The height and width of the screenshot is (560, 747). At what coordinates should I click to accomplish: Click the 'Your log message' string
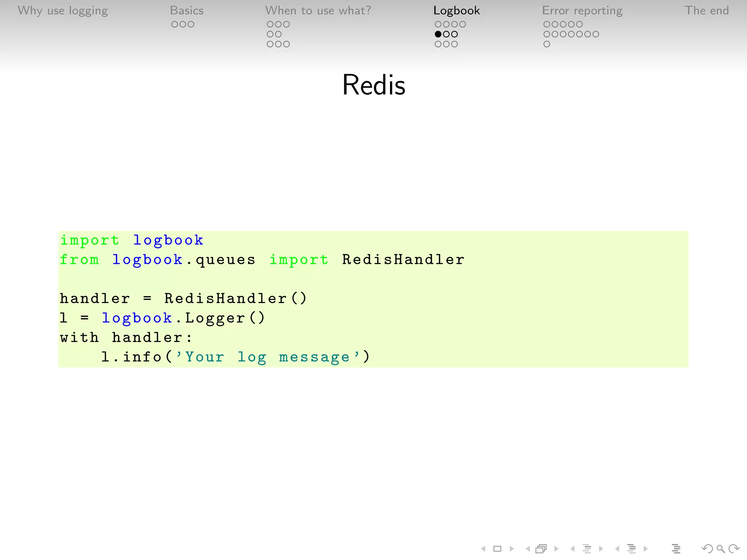coord(268,357)
